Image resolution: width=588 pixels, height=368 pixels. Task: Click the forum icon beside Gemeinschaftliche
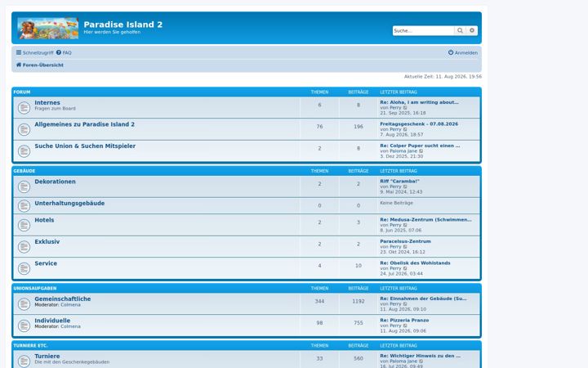(x=24, y=304)
